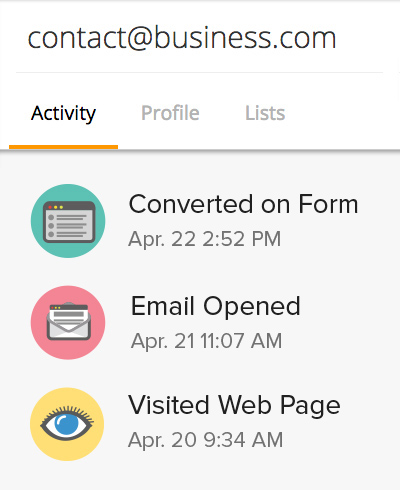Click the orange underline beneath Activity

pyautogui.click(x=63, y=147)
